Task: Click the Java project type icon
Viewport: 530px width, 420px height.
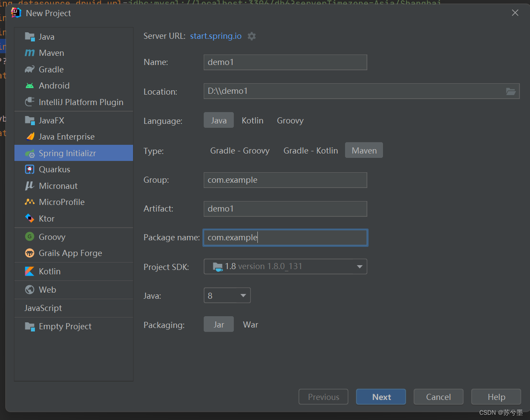Action: [30, 37]
